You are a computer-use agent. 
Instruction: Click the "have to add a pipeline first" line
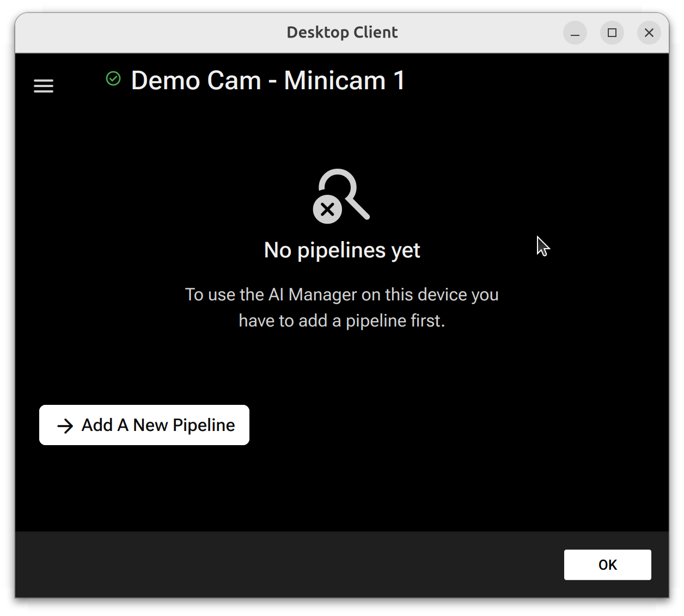coord(342,321)
